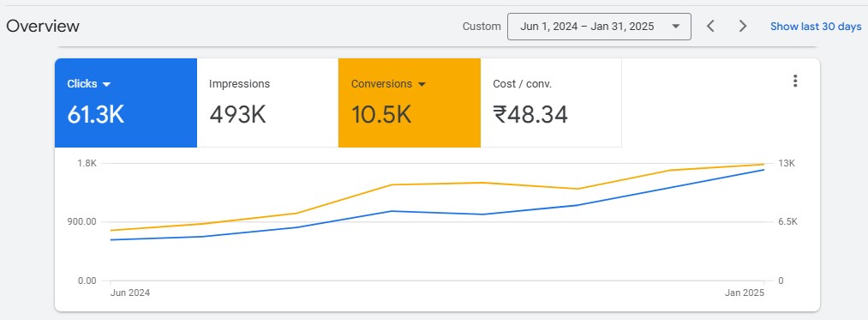Select the blue Clicks metric card
Viewport: 868px width, 320px height.
[126, 103]
